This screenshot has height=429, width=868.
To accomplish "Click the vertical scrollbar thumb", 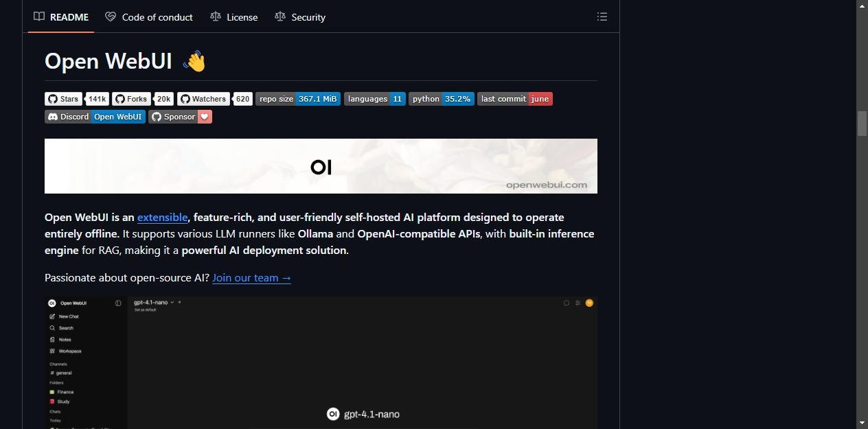I will 863,124.
